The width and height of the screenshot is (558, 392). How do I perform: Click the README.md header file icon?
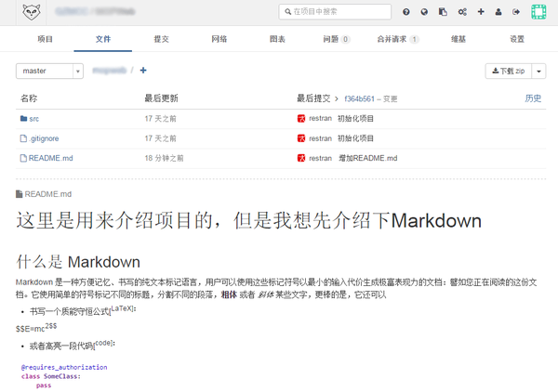[20, 194]
